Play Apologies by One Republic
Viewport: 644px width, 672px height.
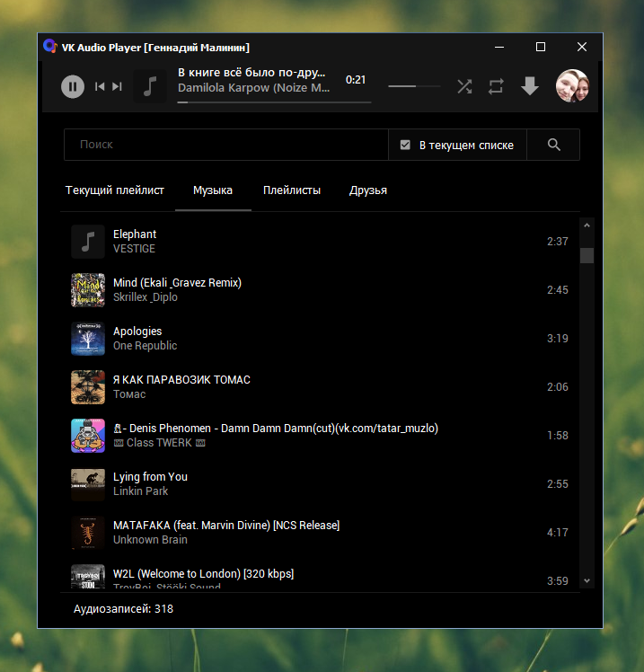(x=320, y=338)
